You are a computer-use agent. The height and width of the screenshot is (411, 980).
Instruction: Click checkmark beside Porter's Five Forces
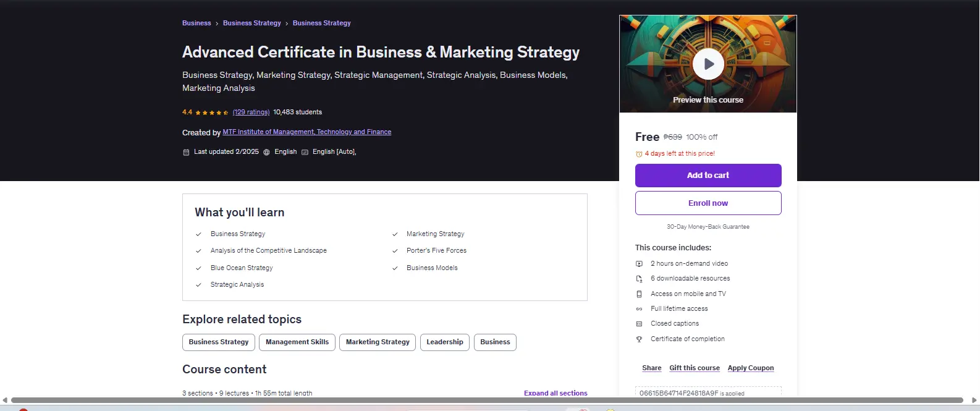click(x=395, y=251)
